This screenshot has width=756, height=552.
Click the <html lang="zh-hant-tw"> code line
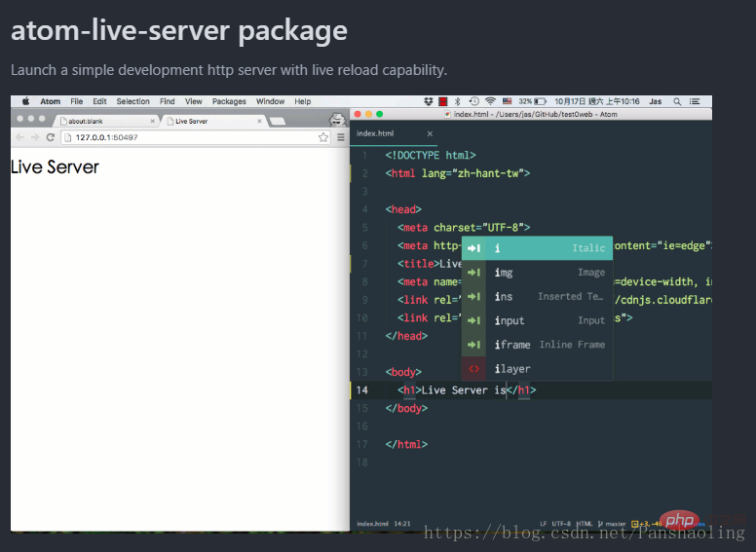coord(458,173)
